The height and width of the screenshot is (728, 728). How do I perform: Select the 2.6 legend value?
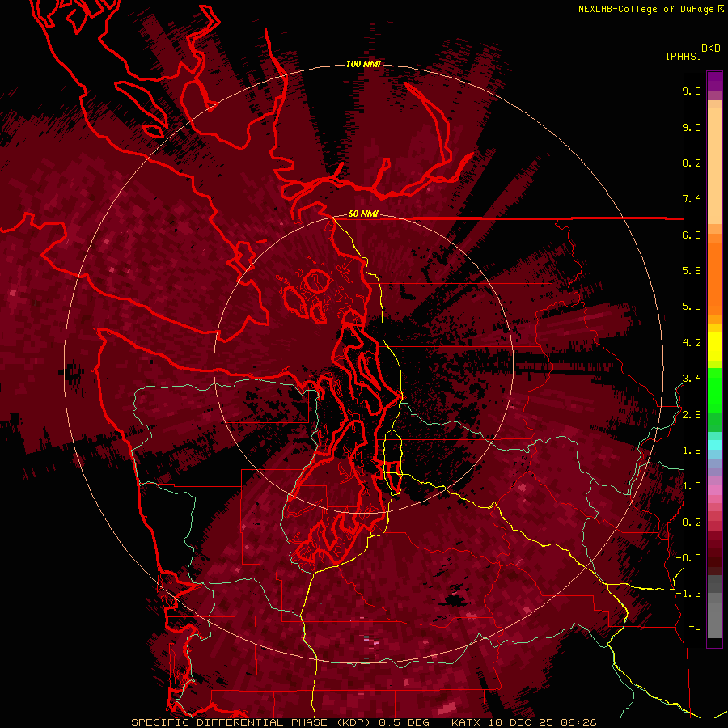692,415
